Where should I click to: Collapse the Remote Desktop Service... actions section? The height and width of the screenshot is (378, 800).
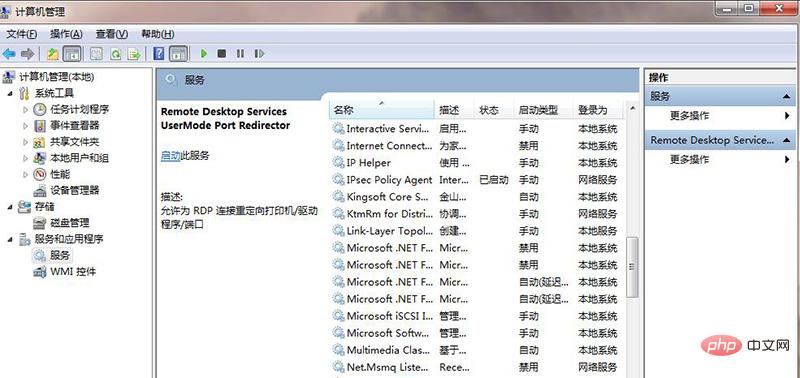tap(786, 140)
